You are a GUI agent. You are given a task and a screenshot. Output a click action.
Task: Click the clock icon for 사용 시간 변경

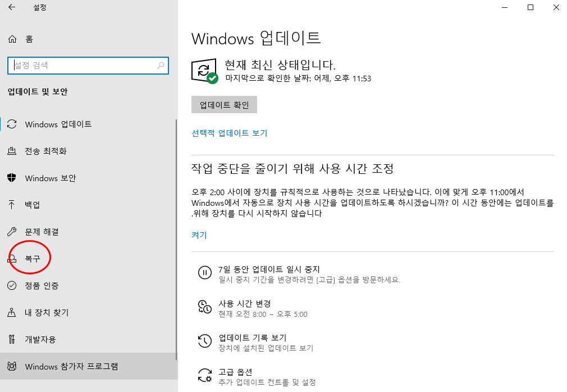pyautogui.click(x=205, y=307)
